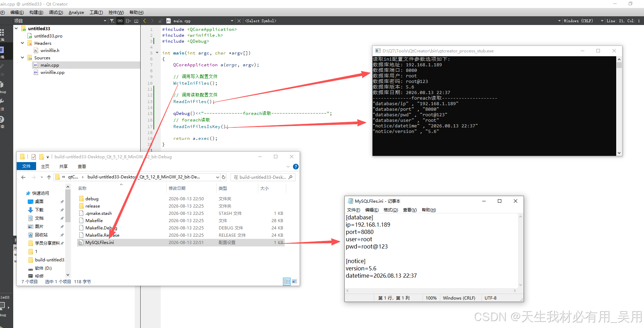Open the project view type dropdown
The height and width of the screenshot is (328, 644).
(x=105, y=21)
